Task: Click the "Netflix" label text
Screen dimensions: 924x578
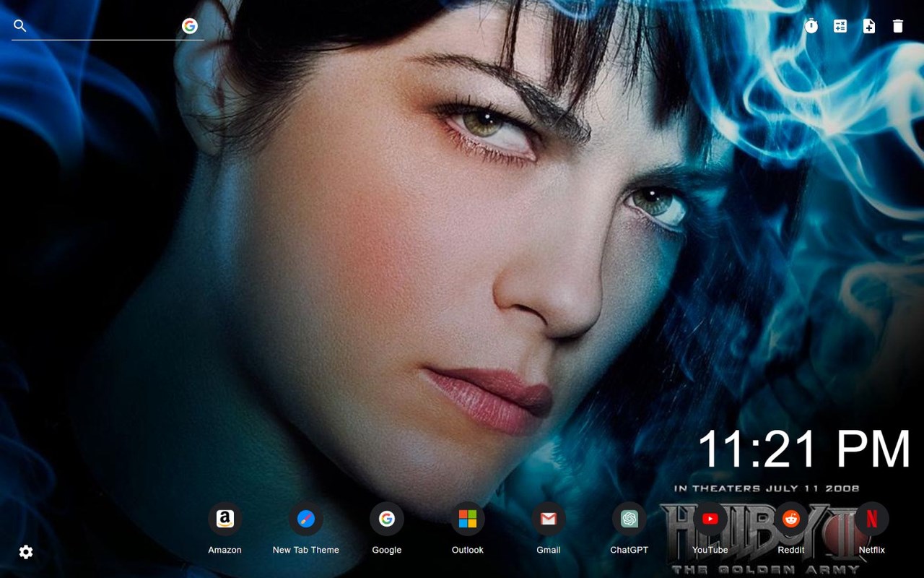Action: 872,550
